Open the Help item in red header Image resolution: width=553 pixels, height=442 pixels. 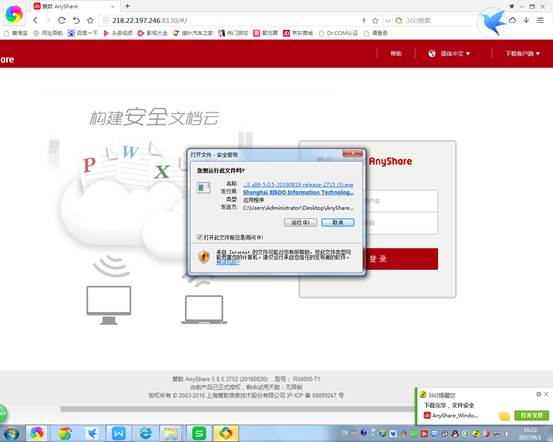[x=396, y=54]
